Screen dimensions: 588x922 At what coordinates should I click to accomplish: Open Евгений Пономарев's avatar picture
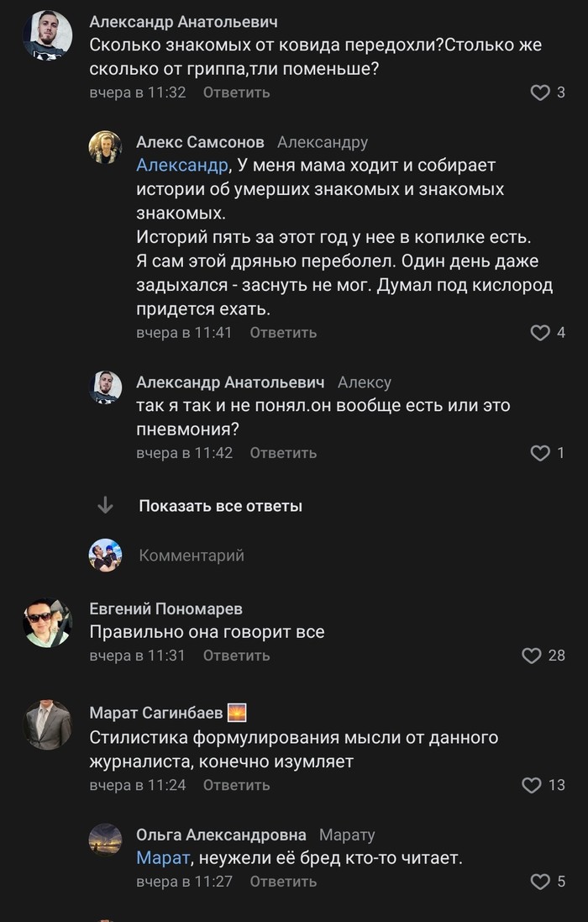pyautogui.click(x=47, y=623)
